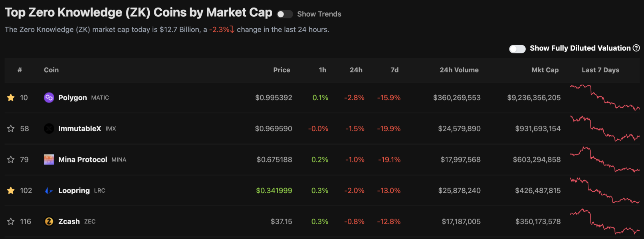Unfavorite Polygon by clicking its gold star

click(x=11, y=97)
